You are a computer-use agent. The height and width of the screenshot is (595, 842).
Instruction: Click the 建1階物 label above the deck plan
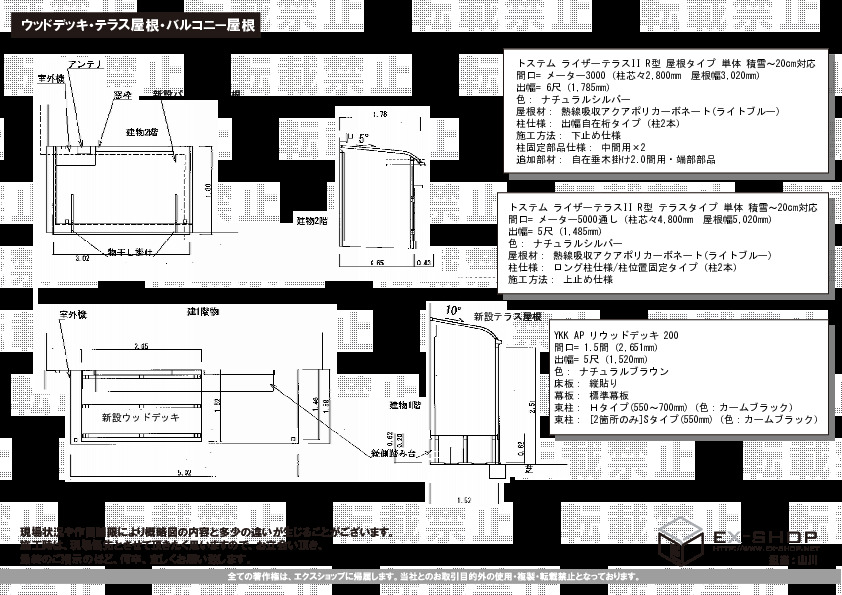[x=203, y=311]
